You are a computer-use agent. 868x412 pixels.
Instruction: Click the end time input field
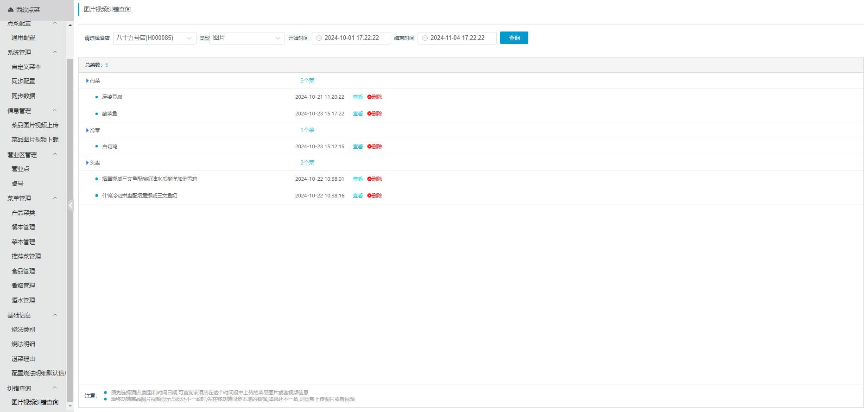460,38
